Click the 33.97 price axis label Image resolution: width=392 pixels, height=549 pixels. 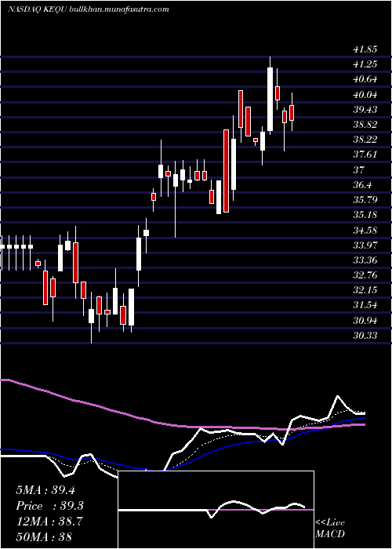pos(365,245)
